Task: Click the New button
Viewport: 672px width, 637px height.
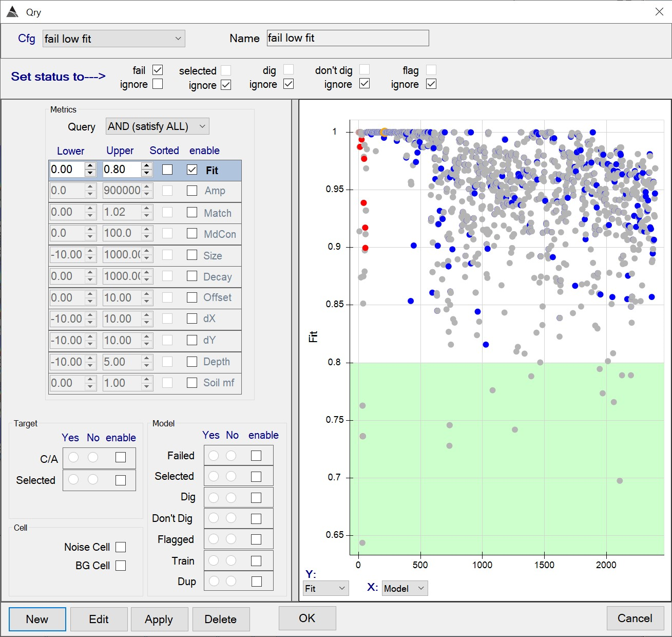Action: pyautogui.click(x=37, y=619)
